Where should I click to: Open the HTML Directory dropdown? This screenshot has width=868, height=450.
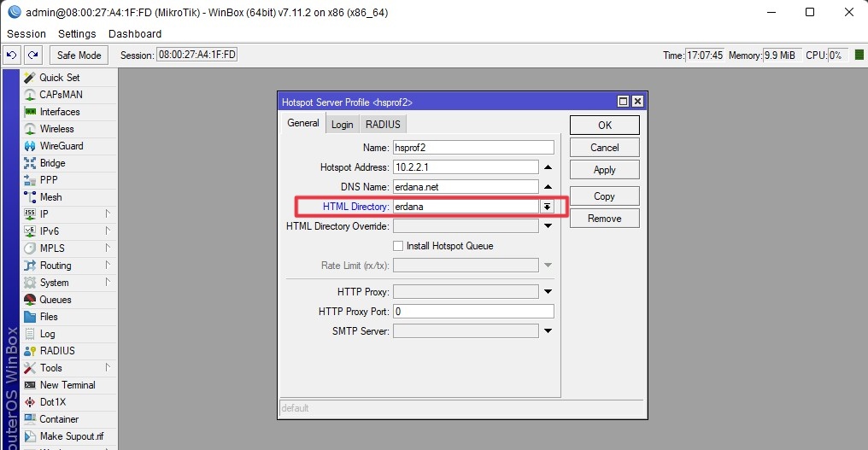tap(547, 207)
